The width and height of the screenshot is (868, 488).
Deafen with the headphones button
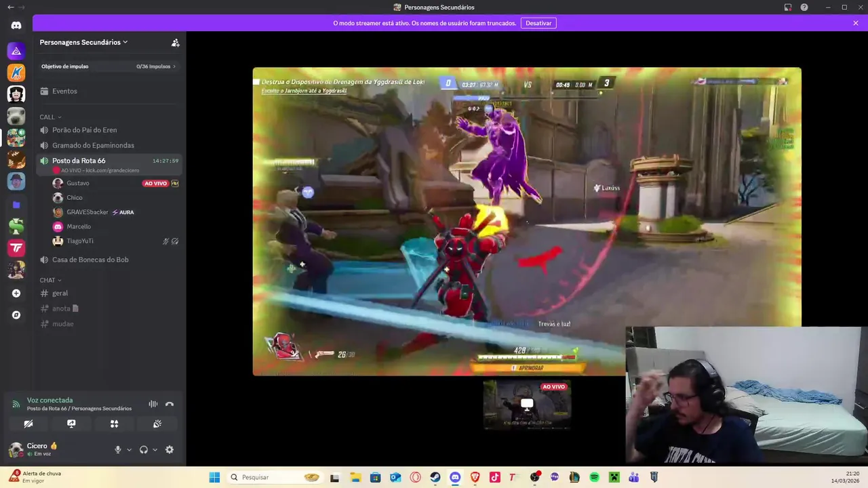pos(144,449)
